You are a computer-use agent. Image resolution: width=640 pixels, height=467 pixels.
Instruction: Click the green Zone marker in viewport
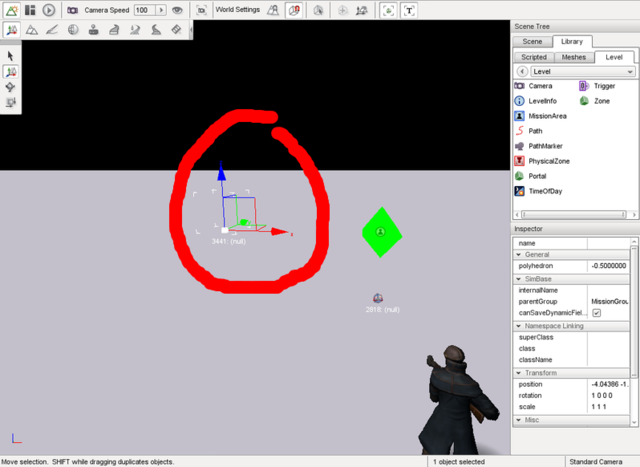coord(381,231)
